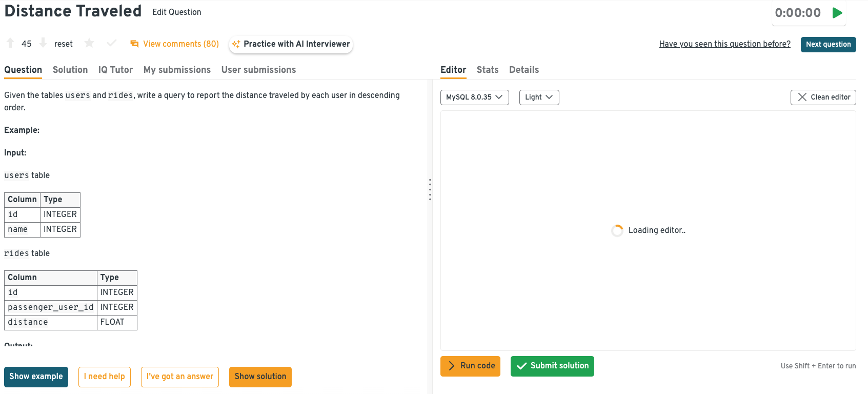Start the timer with play icon
868x394 pixels.
pos(837,13)
